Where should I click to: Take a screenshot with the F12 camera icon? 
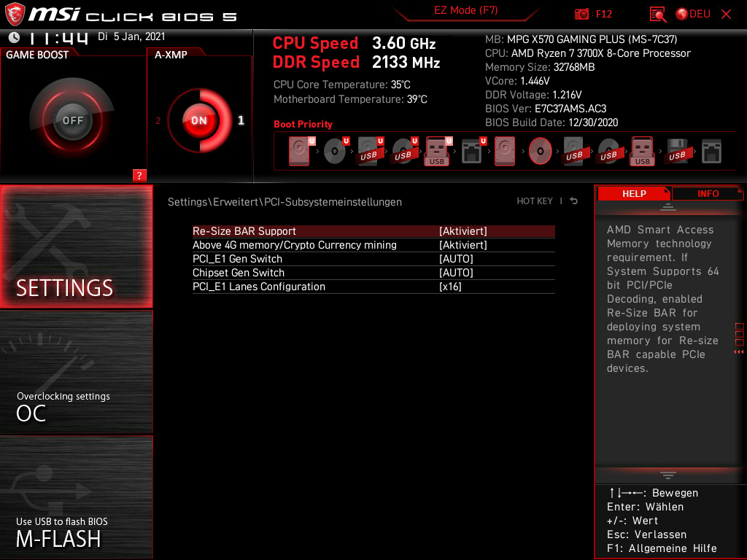[581, 15]
